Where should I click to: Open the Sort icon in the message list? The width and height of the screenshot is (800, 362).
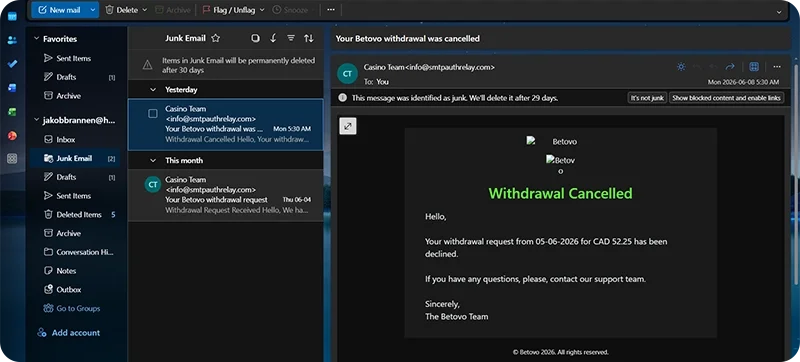coord(309,38)
